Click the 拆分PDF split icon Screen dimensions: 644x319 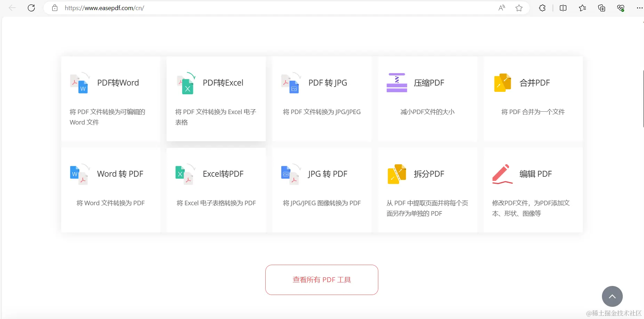(397, 174)
